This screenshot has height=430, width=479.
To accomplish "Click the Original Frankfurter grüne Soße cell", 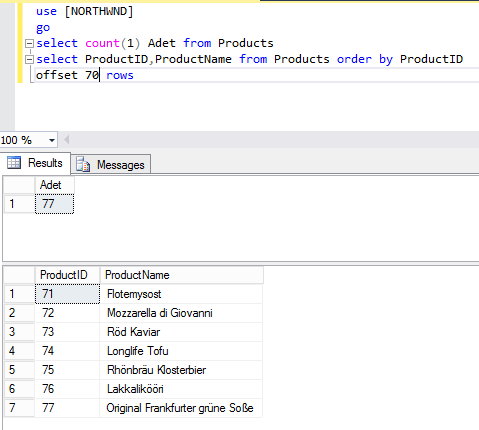I will pos(181,408).
